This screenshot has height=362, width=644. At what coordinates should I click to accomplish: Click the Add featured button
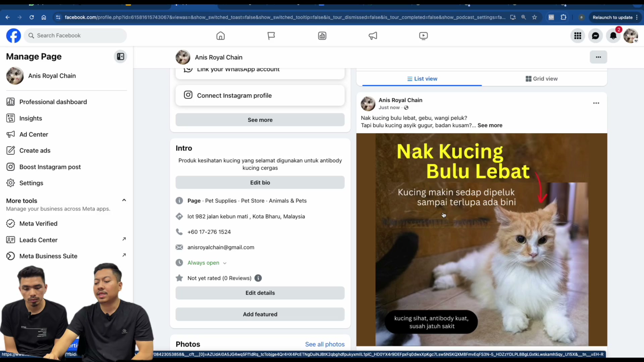point(260,314)
